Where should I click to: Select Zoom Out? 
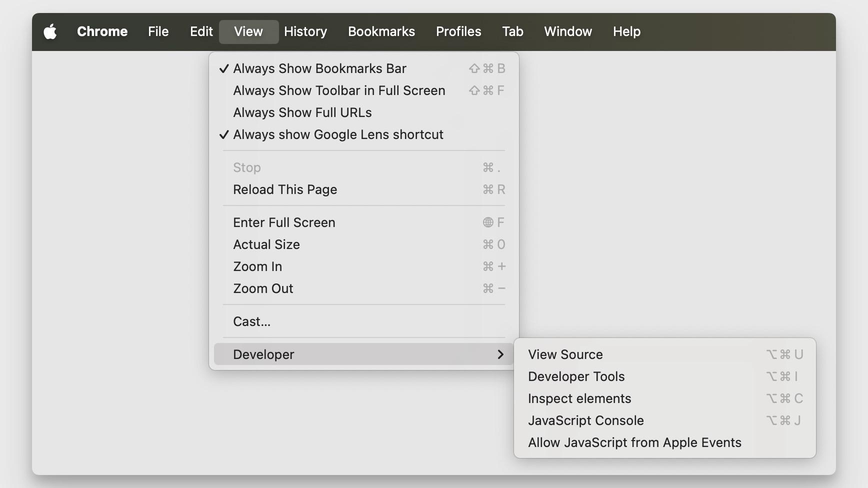coord(364,288)
